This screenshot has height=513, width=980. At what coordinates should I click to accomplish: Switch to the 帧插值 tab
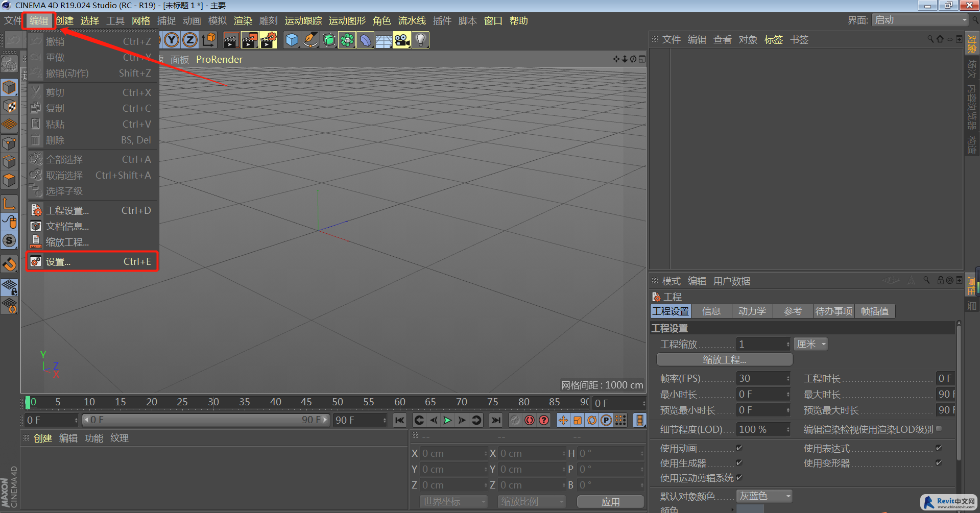tap(875, 311)
